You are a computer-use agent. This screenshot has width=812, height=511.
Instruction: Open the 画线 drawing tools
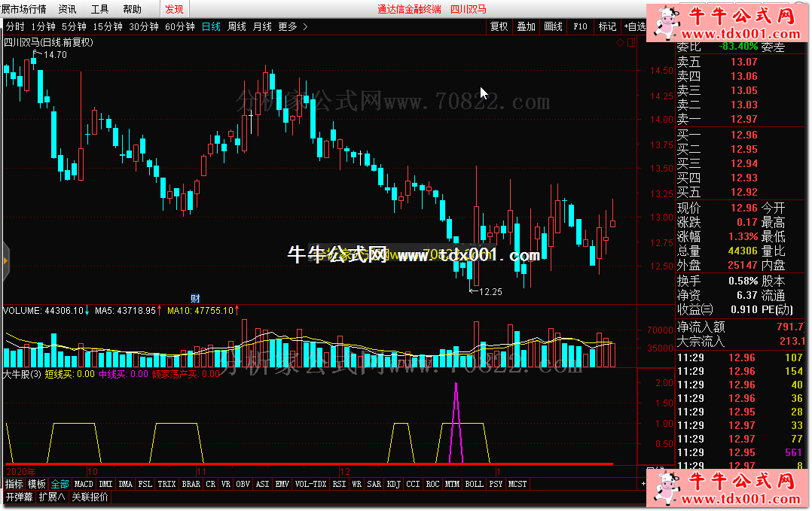[553, 26]
